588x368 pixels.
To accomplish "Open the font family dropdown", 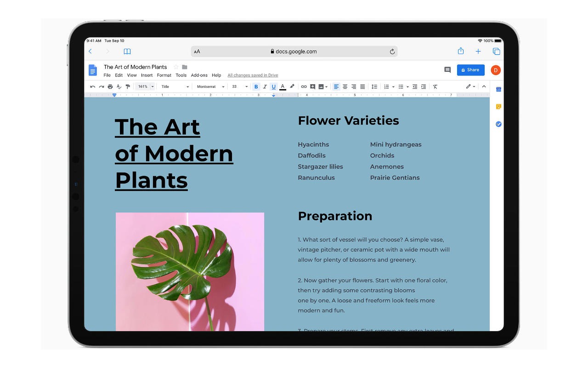I will [209, 86].
